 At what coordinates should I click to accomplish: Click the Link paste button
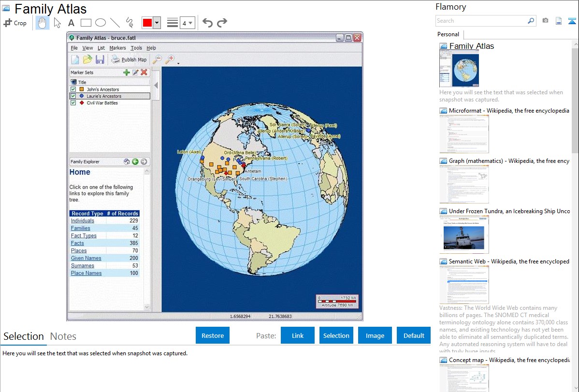tap(298, 335)
